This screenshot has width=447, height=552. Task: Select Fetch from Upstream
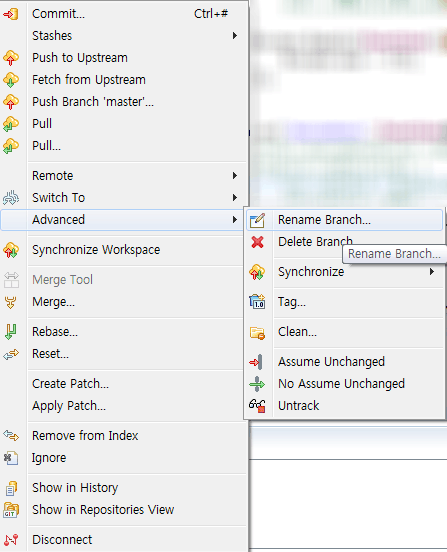[x=124, y=80]
